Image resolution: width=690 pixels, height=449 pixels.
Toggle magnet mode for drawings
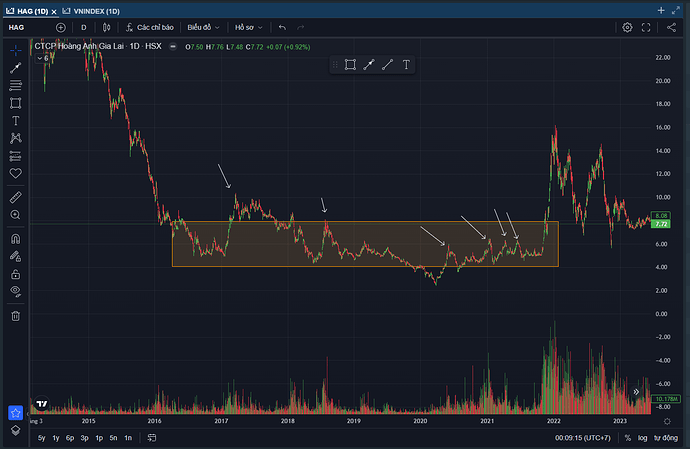pyautogui.click(x=15, y=240)
